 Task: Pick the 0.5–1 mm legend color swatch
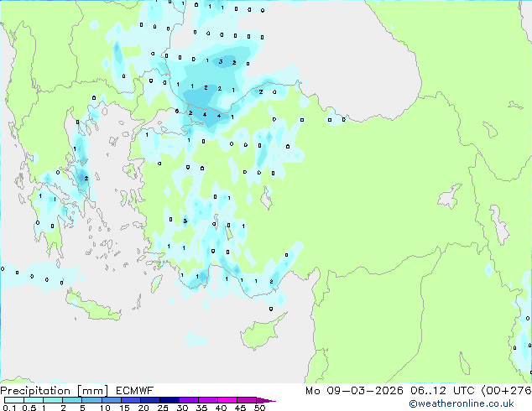pos(34,400)
